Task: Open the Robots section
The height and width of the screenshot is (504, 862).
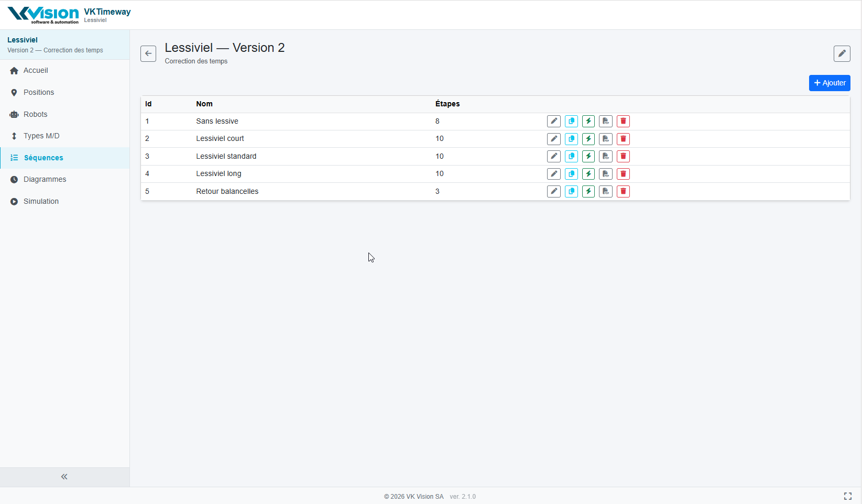Action: [35, 114]
